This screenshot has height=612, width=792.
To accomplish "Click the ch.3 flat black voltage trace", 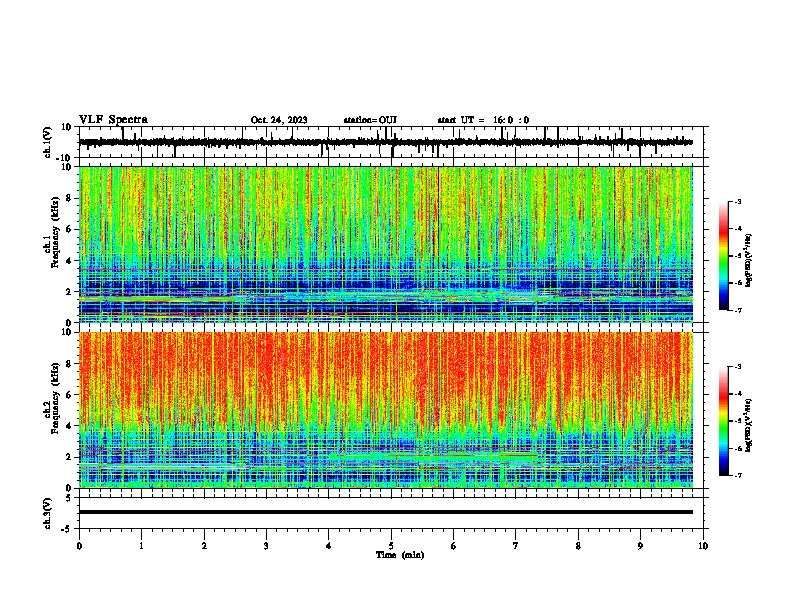I will pyautogui.click(x=385, y=512).
